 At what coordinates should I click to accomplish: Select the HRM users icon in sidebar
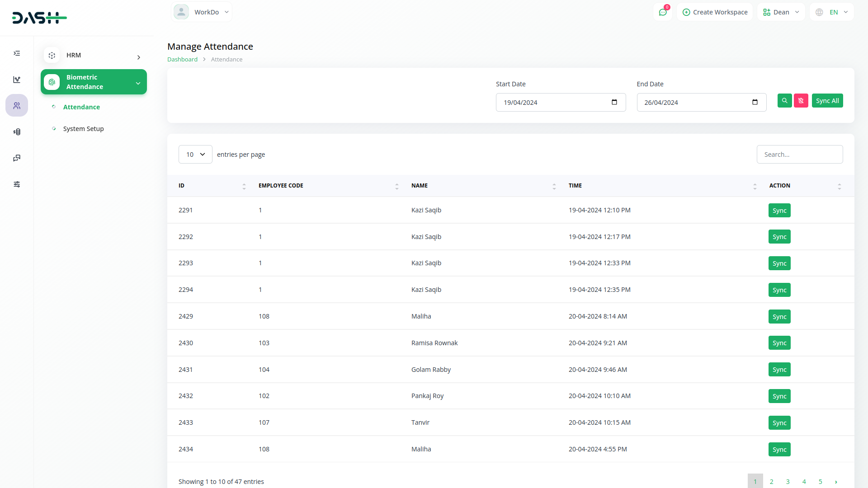(17, 106)
